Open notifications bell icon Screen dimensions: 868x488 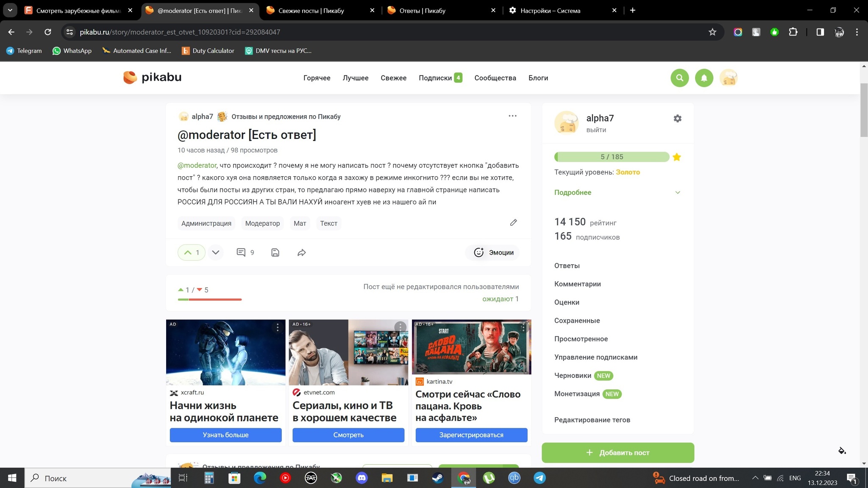click(704, 78)
